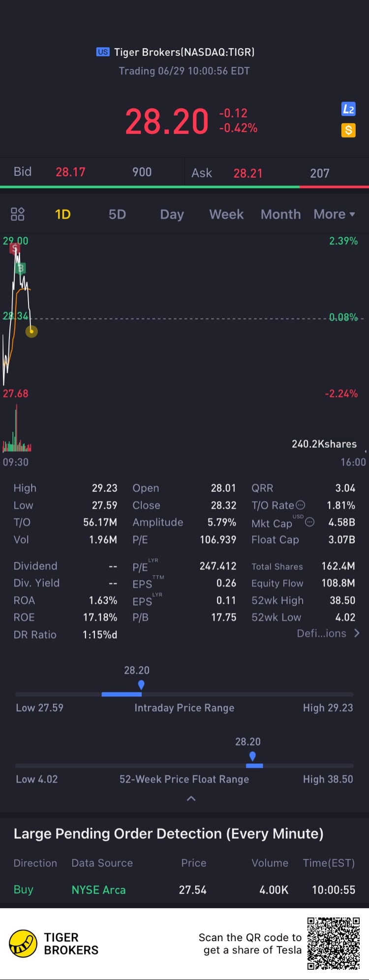This screenshot has width=369, height=980.
Task: Tap the red S sell marker on chart
Action: pyautogui.click(x=14, y=248)
